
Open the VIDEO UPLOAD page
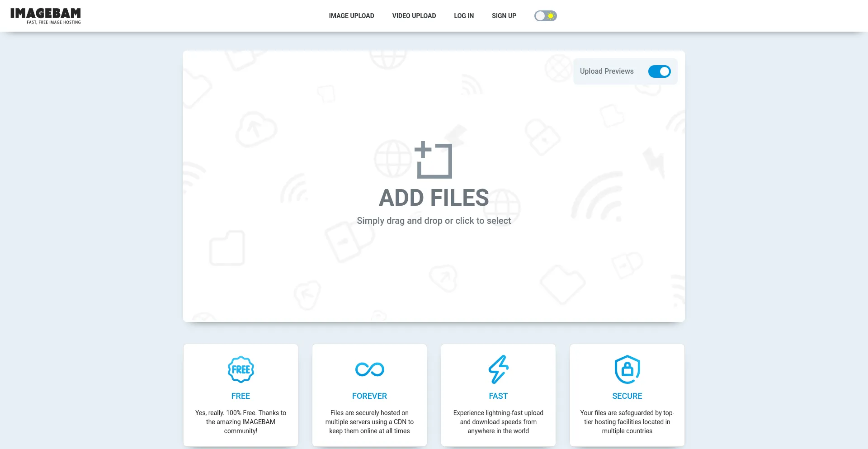point(414,16)
